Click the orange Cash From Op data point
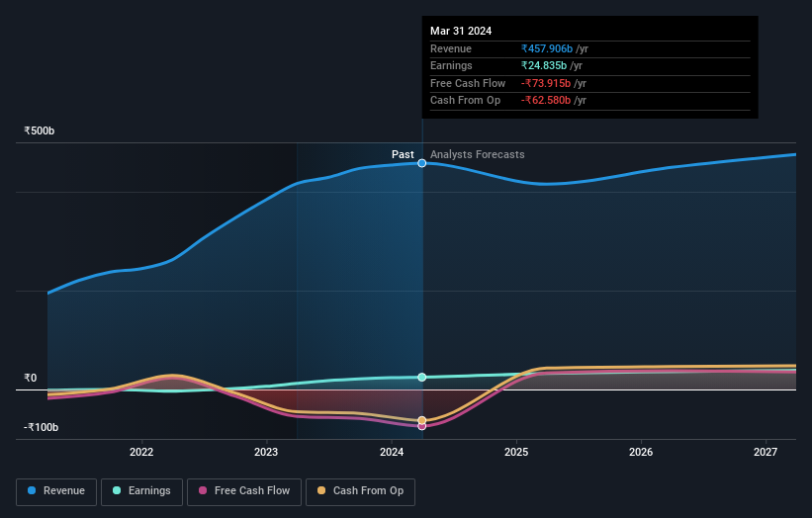Viewport: 812px width, 518px height. click(x=422, y=420)
